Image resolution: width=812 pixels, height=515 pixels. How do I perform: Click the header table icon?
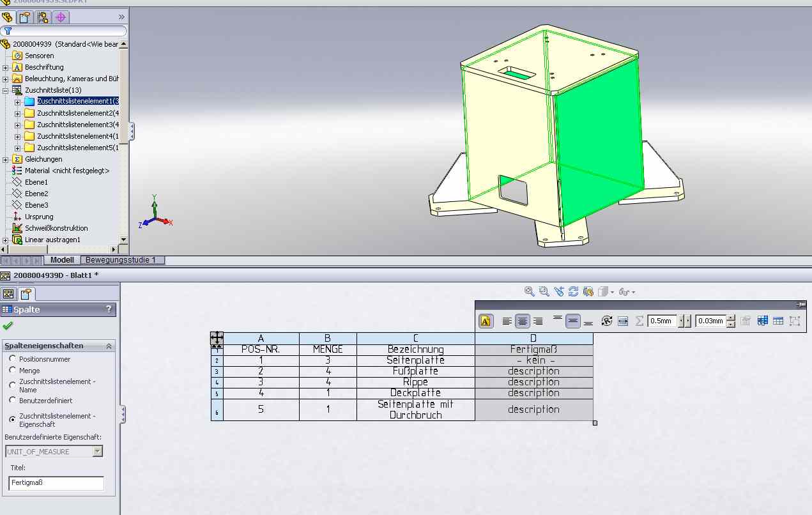[x=778, y=321]
